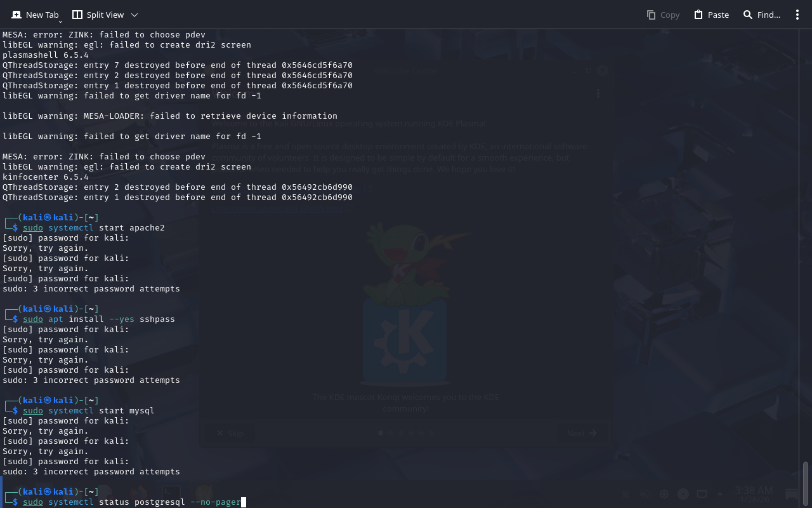Select the "Split View" toolbar label
The width and height of the screenshot is (812, 508).
click(105, 15)
